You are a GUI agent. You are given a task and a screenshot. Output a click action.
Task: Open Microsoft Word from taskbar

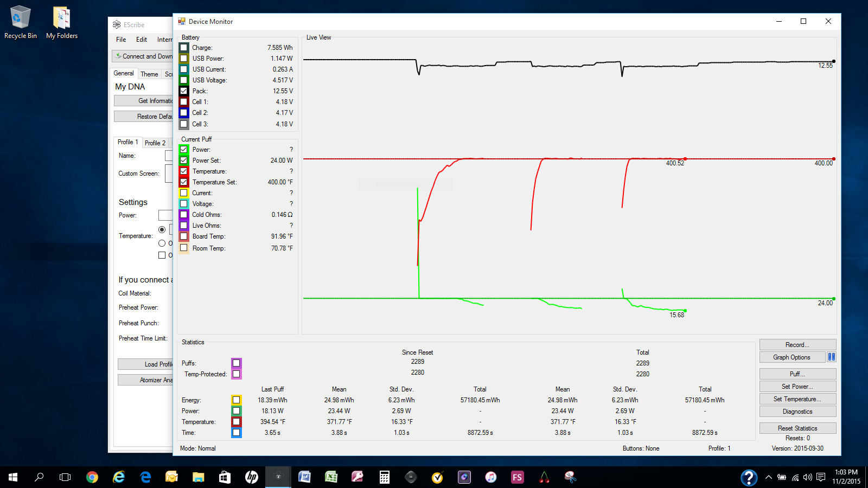pos(304,477)
